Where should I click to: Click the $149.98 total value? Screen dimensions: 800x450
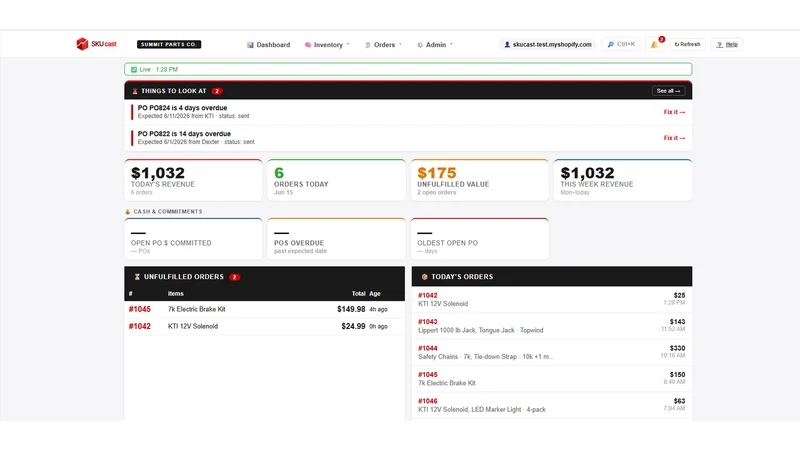click(x=351, y=309)
